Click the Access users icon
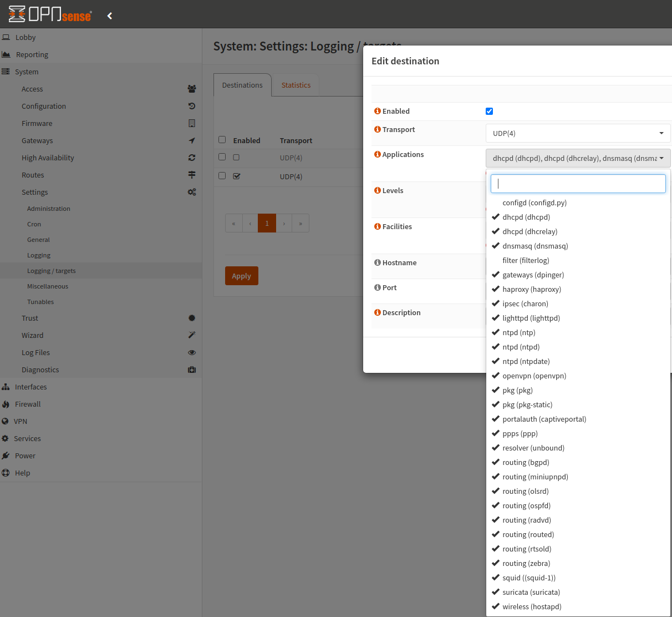 point(192,89)
